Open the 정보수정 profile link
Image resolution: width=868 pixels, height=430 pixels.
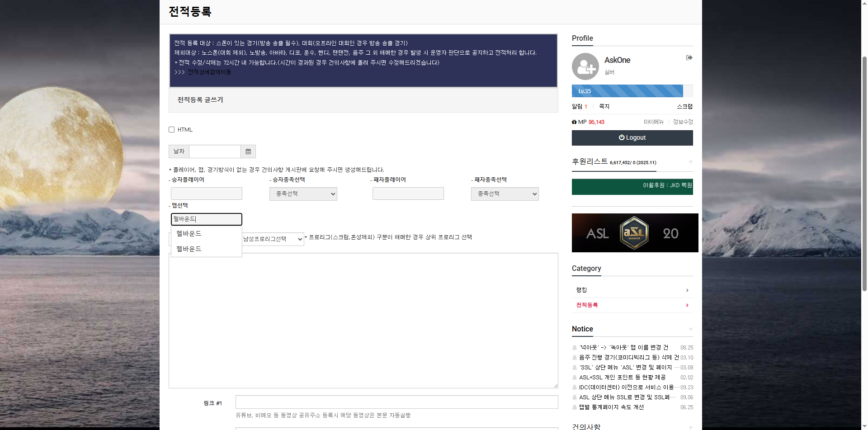(683, 122)
